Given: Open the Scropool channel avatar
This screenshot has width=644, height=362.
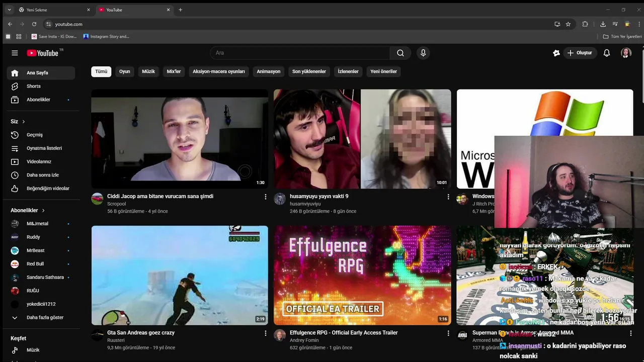Looking at the screenshot, I should [x=97, y=199].
